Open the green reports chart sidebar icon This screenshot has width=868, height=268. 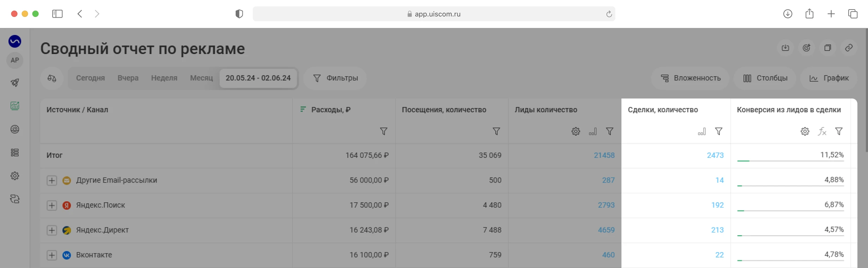15,106
